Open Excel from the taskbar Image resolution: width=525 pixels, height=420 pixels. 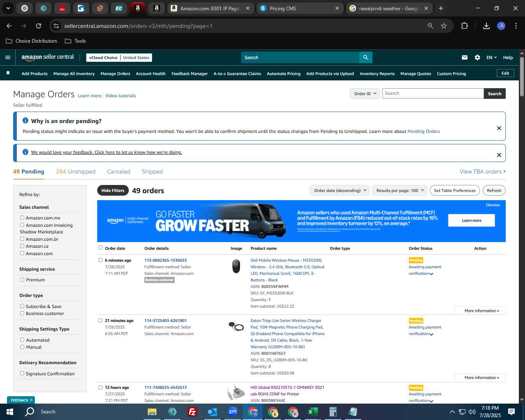pos(313,411)
